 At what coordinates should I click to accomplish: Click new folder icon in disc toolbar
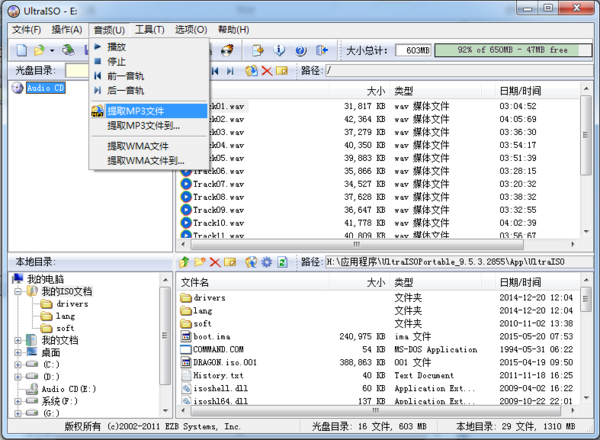coord(282,71)
